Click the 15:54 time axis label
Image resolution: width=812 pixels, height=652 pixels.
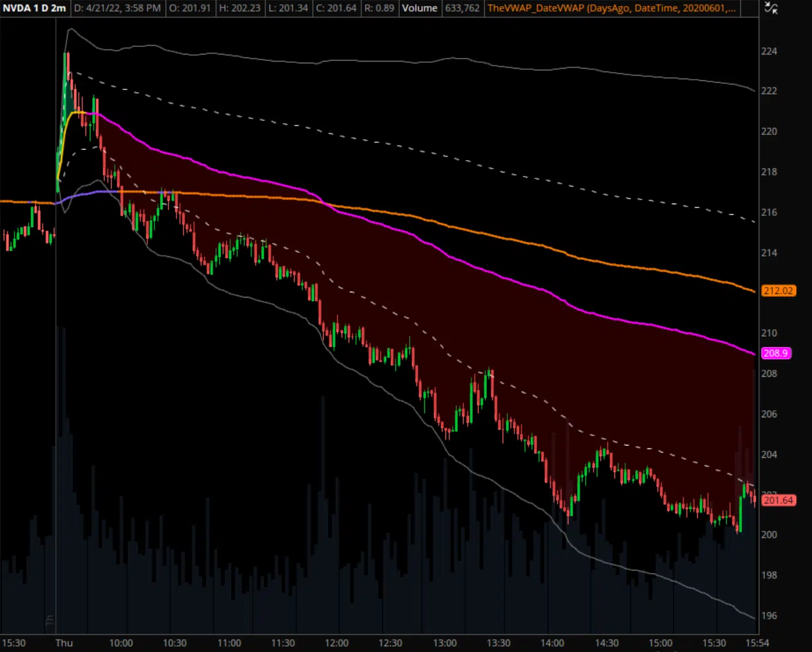(757, 643)
